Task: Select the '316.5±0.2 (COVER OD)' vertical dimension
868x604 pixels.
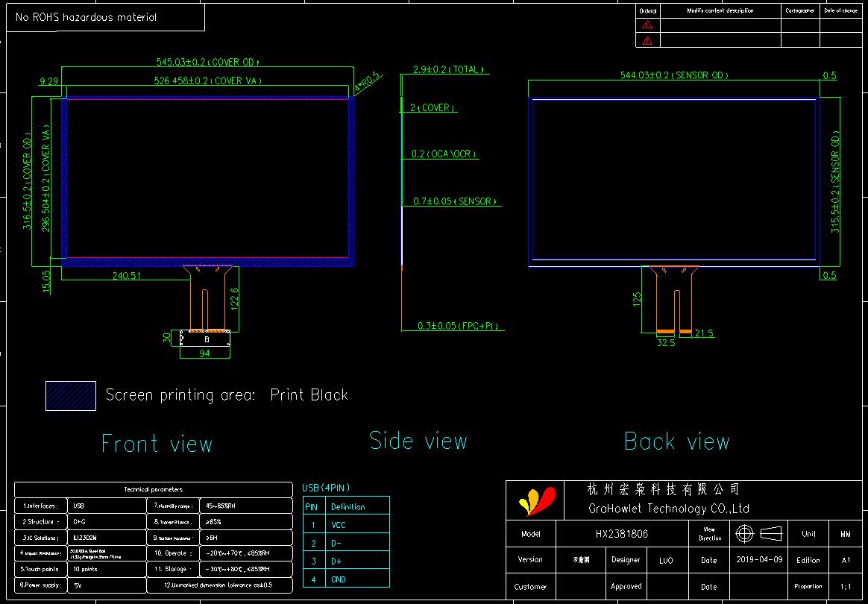Action: pos(27,183)
